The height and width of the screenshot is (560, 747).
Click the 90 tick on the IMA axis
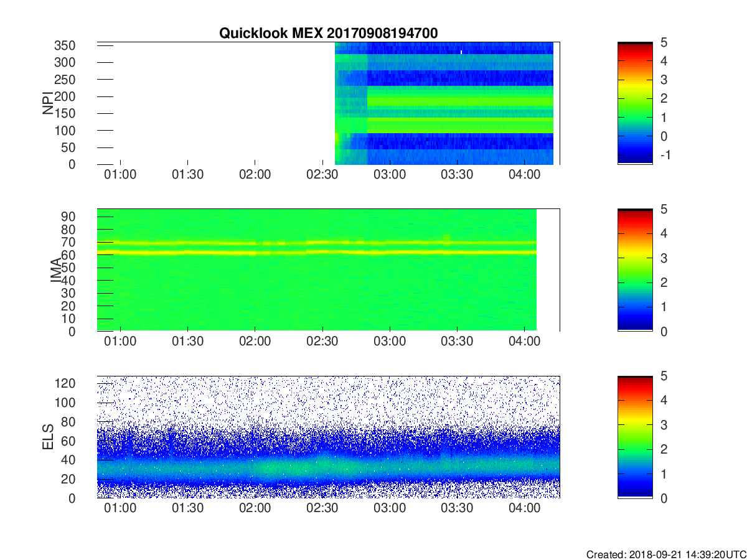click(x=68, y=217)
